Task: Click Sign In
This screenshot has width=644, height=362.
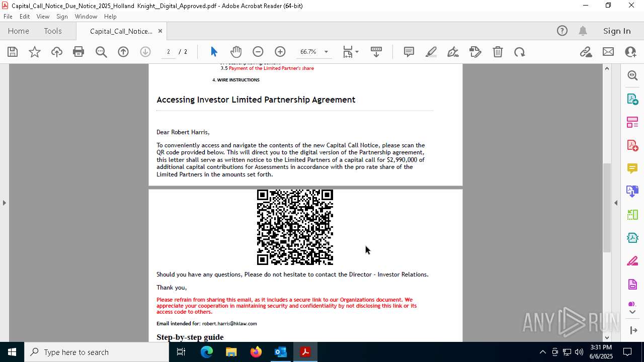Action: (617, 31)
